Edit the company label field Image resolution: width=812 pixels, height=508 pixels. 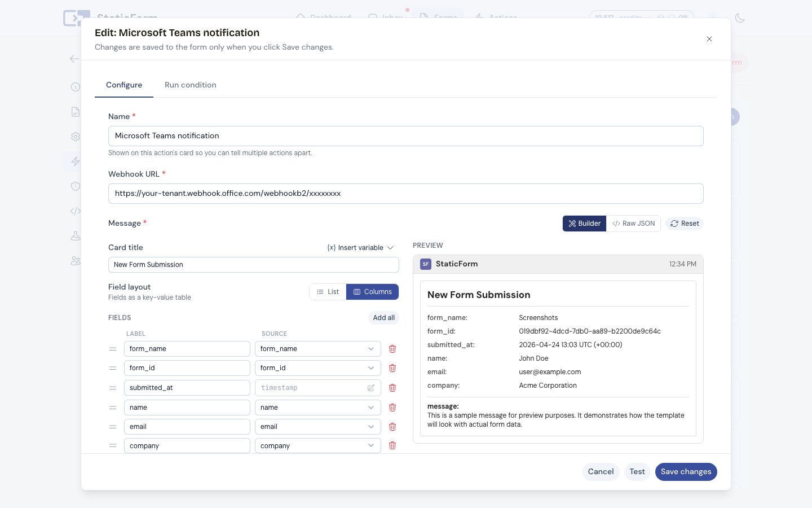187,445
